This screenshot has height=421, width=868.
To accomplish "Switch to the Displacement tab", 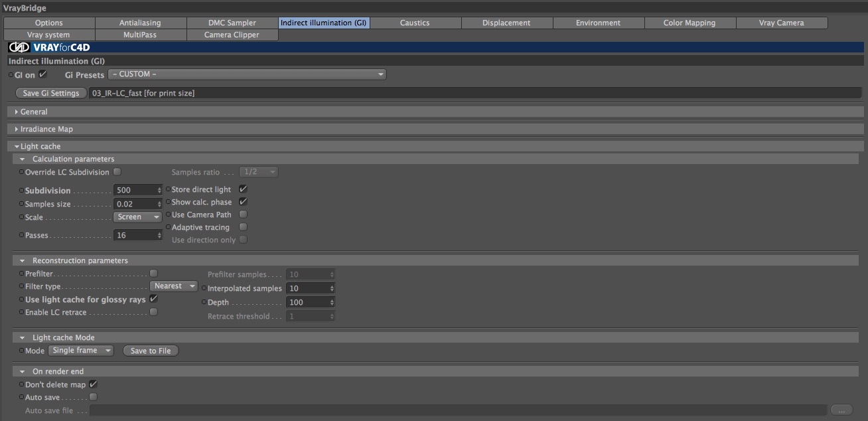I will tap(506, 23).
